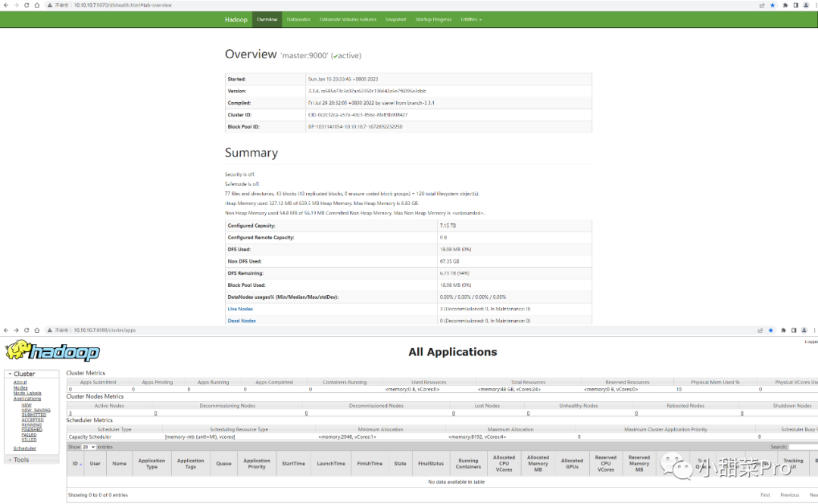
Task: Go to First page of applications table
Action: [x=765, y=495]
